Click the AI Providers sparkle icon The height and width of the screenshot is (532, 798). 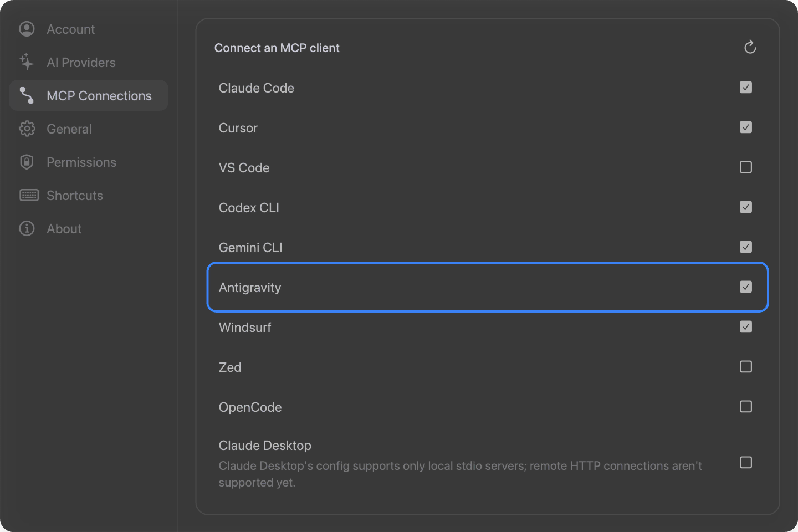click(27, 62)
